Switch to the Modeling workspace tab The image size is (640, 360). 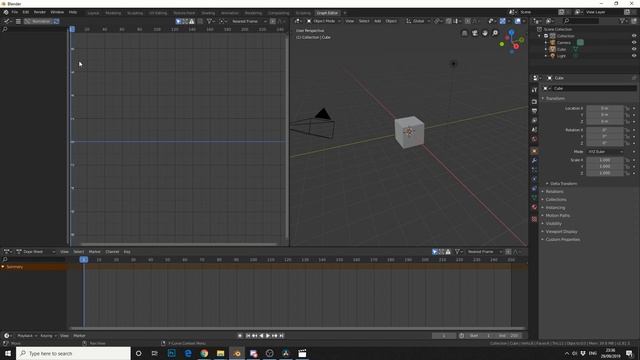[x=113, y=13]
